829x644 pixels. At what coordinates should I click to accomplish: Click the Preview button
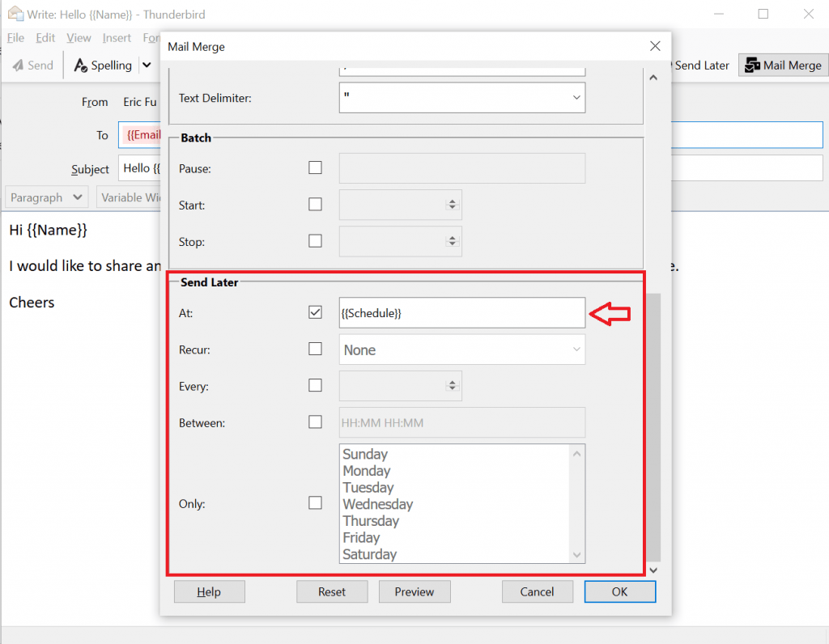click(x=414, y=591)
